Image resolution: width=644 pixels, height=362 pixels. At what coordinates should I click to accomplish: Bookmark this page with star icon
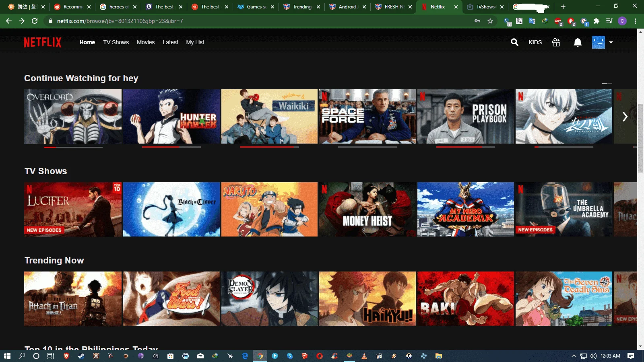(x=490, y=21)
